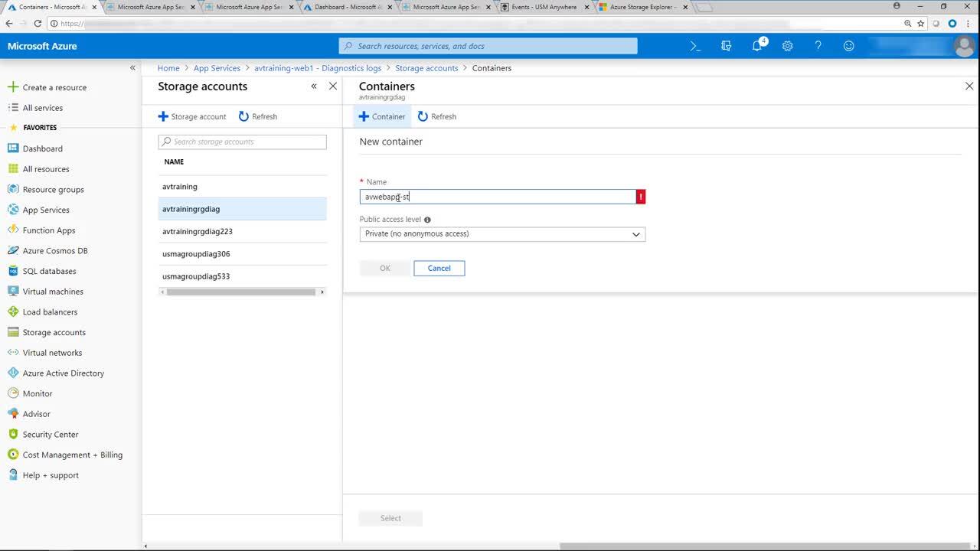Add a new Storage account
The height and width of the screenshot is (551, 980).
[192, 116]
